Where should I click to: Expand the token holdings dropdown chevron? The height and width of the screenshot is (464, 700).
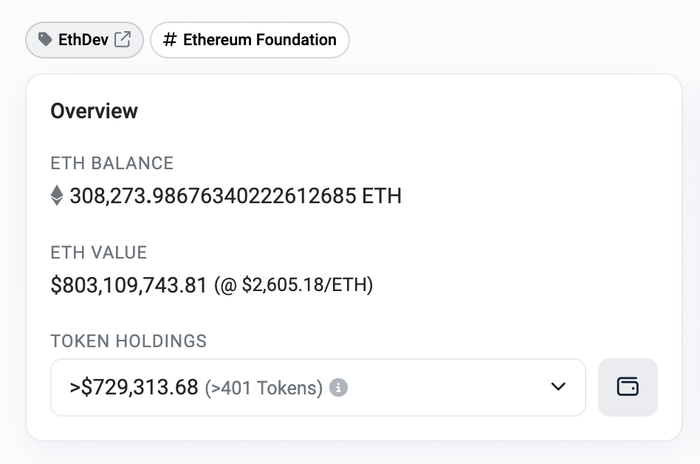(x=558, y=387)
